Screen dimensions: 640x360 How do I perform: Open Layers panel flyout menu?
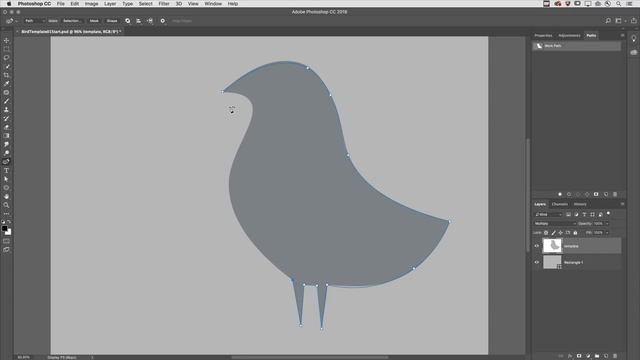[x=622, y=204]
